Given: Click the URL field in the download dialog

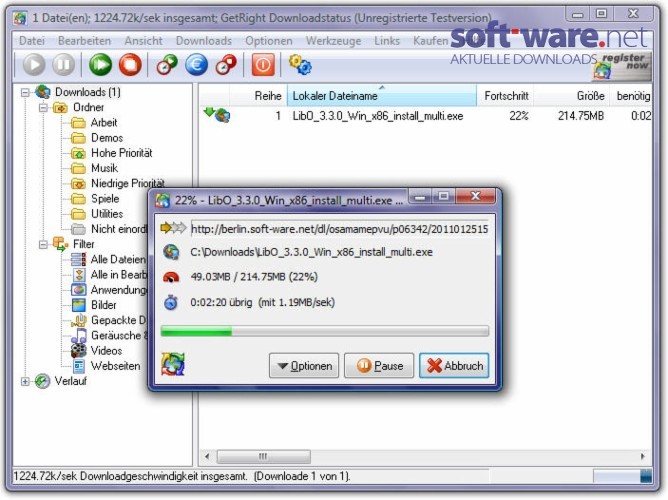Looking at the screenshot, I should point(340,229).
